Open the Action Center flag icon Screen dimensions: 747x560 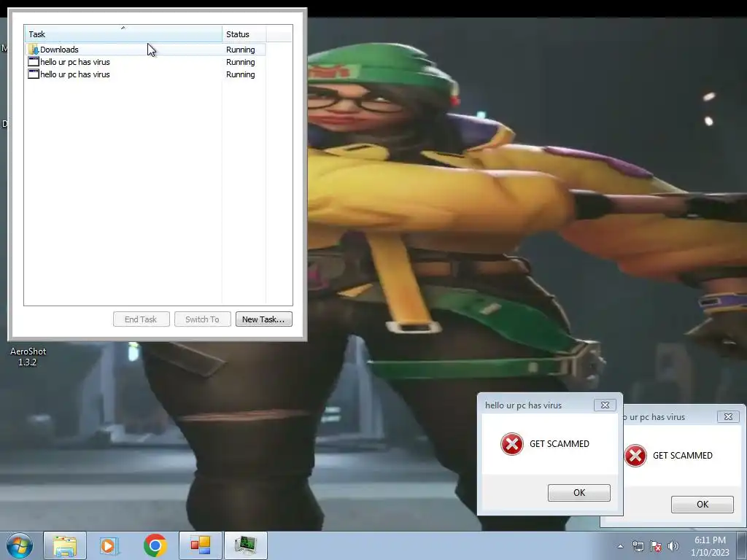point(656,546)
